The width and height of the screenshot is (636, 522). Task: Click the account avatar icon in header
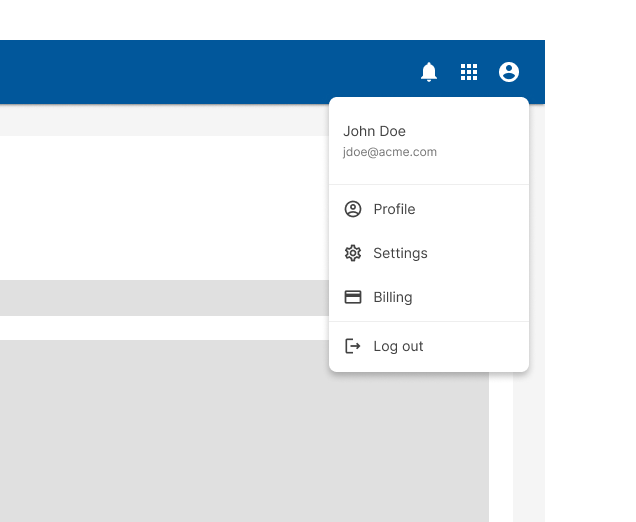509,72
